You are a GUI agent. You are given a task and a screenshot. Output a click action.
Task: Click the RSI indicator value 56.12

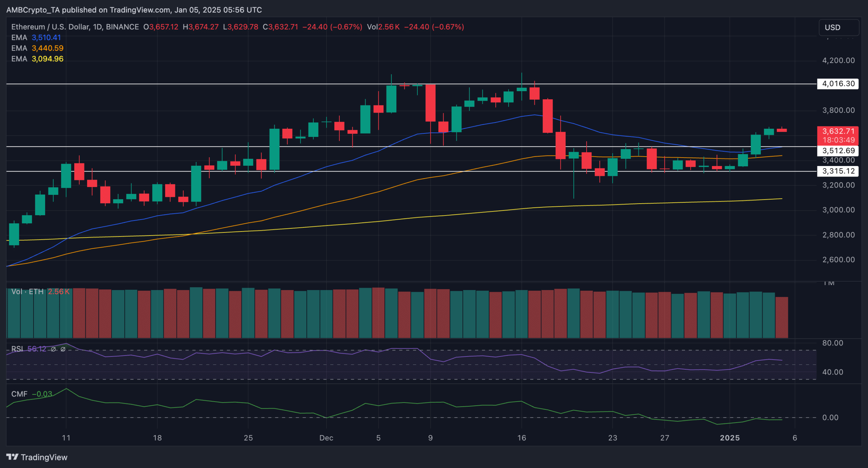pos(37,349)
